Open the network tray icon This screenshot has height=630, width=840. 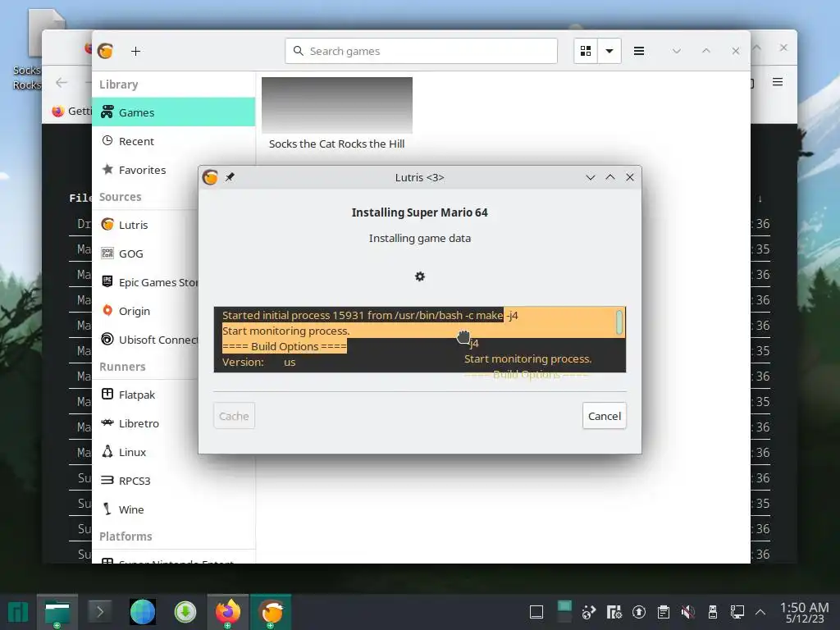click(x=737, y=612)
